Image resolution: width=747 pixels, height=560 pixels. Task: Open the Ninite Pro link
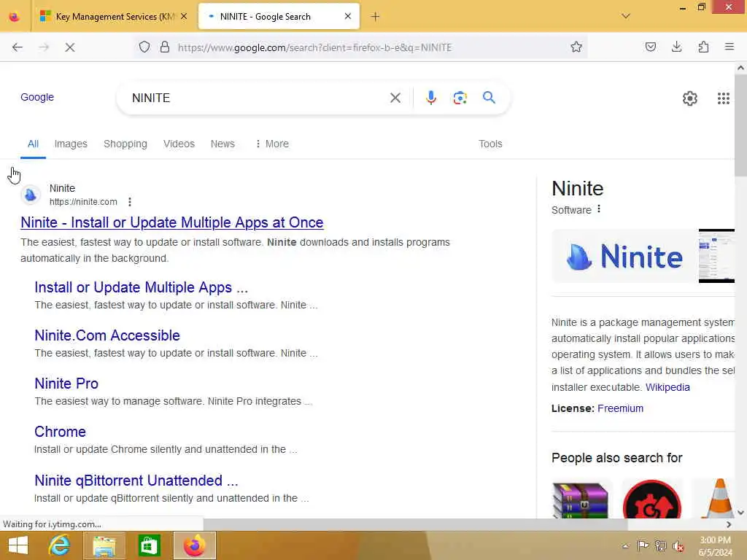66,384
